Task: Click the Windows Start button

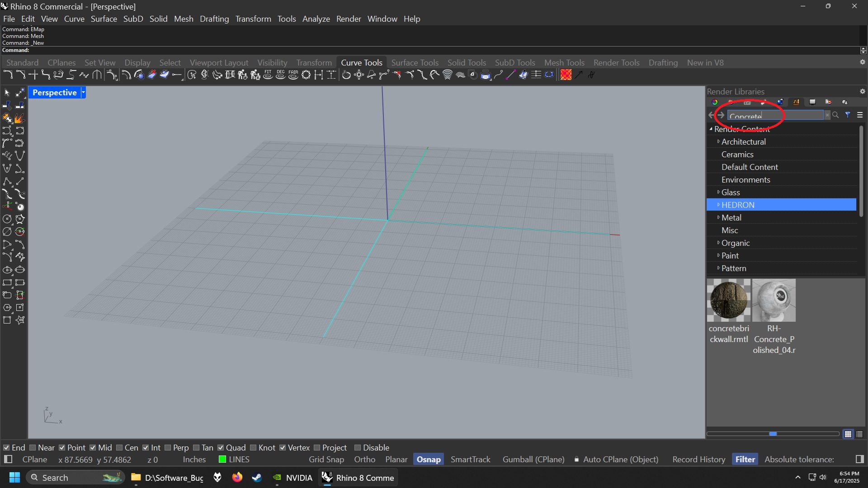Action: click(x=14, y=478)
